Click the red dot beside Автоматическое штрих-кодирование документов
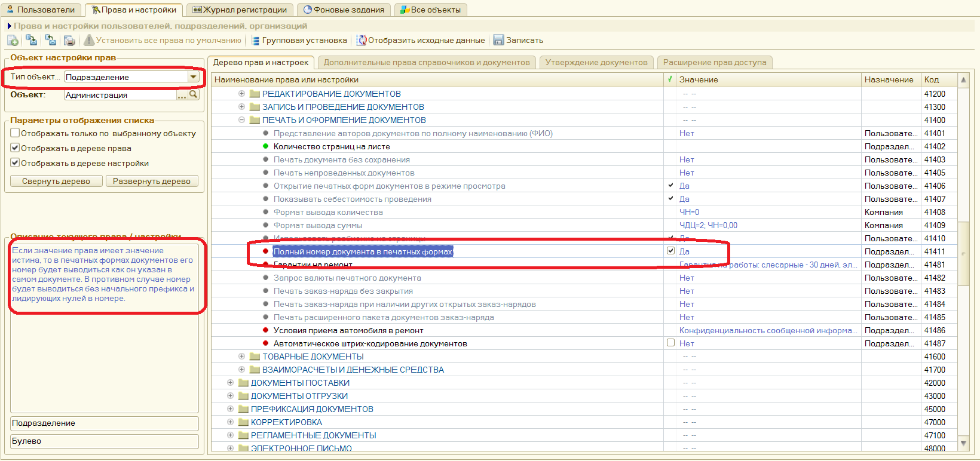This screenshot has height=461, width=980. coord(265,343)
